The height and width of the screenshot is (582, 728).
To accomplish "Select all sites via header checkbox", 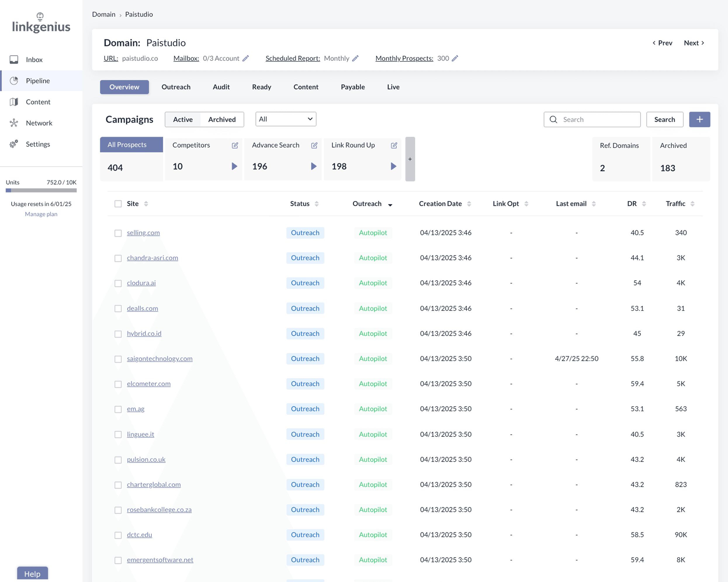I will pos(118,204).
